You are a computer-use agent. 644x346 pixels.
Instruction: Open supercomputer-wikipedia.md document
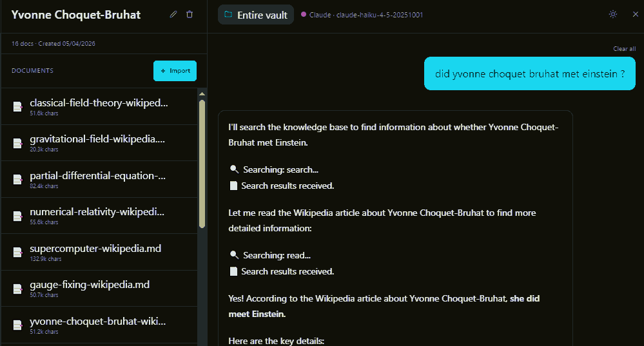(99, 252)
